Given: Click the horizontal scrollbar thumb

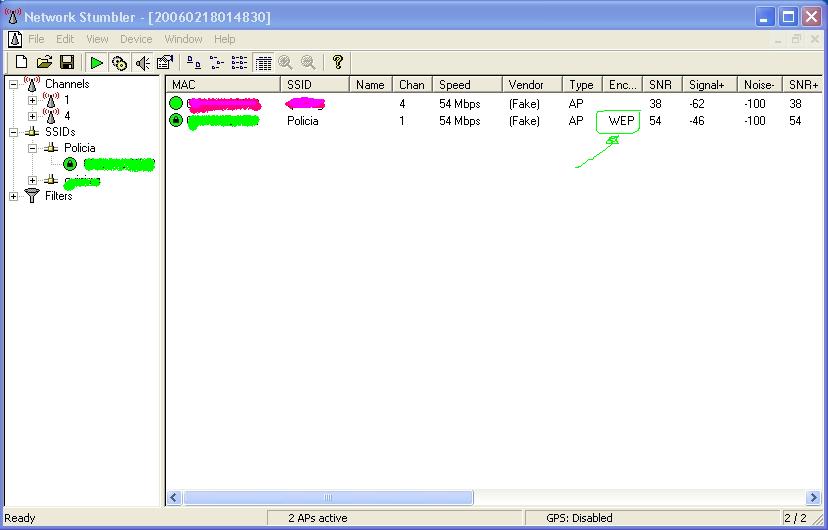Looking at the screenshot, I should 328,497.
